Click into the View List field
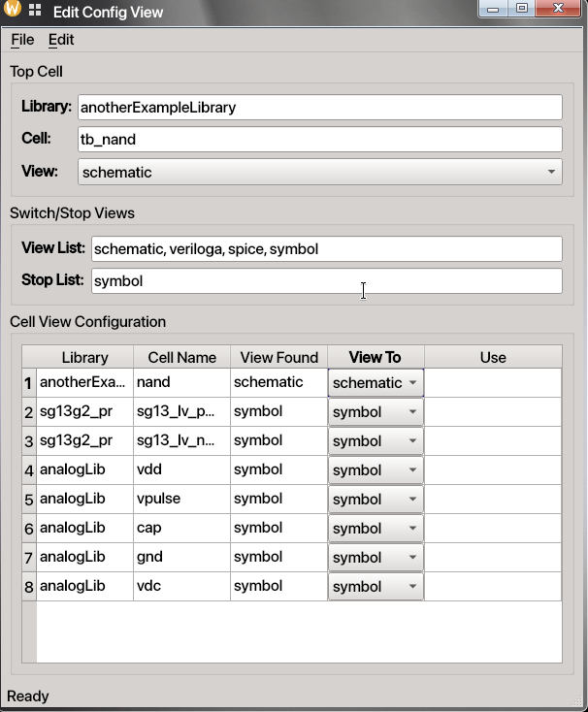This screenshot has height=712, width=588. click(326, 249)
